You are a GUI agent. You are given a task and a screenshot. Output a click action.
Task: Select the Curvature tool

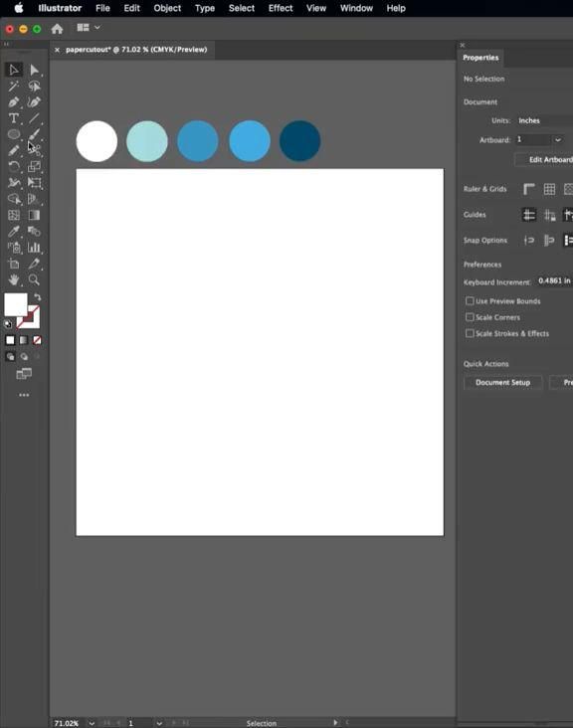pyautogui.click(x=35, y=102)
